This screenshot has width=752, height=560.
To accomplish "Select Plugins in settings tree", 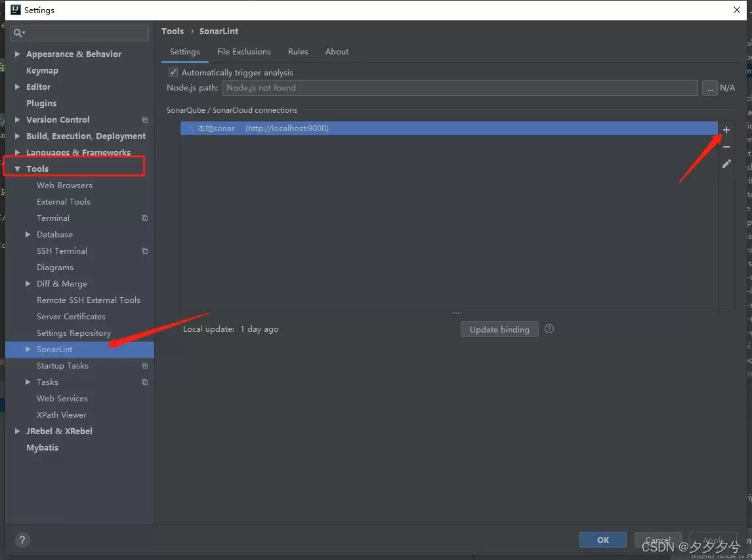I will pyautogui.click(x=41, y=103).
